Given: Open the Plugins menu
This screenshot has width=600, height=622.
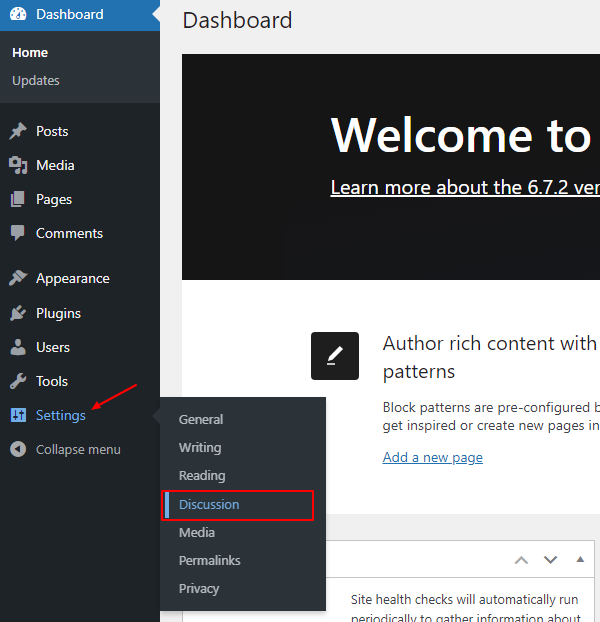Looking at the screenshot, I should click(58, 313).
